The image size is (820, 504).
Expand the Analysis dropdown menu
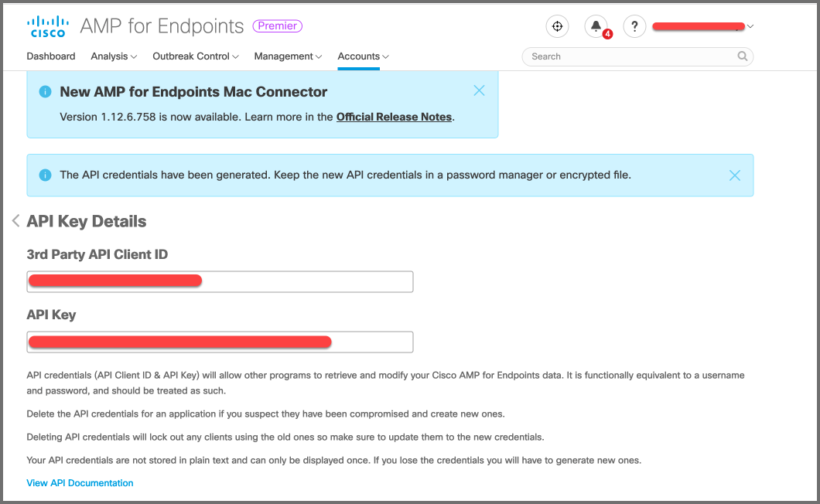tap(114, 56)
